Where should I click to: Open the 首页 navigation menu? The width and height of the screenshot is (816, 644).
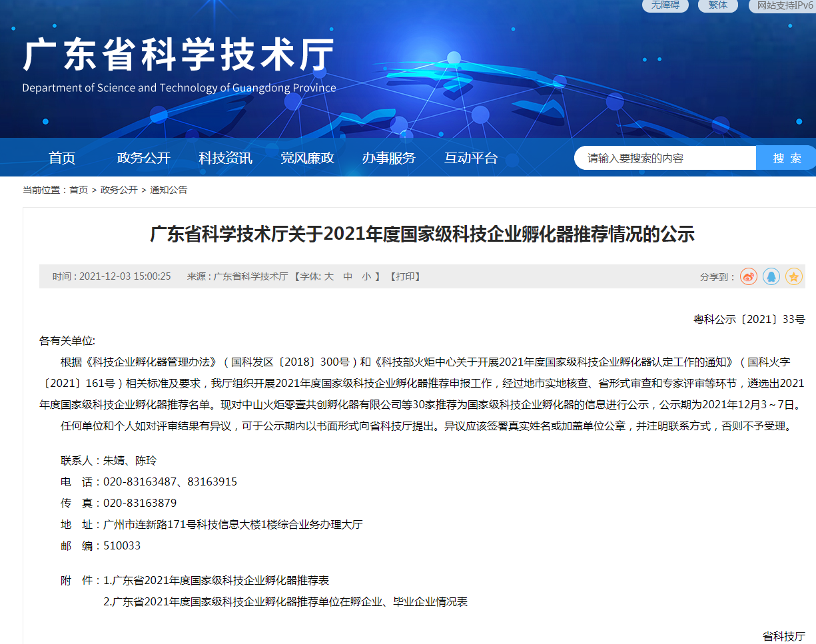click(62, 158)
